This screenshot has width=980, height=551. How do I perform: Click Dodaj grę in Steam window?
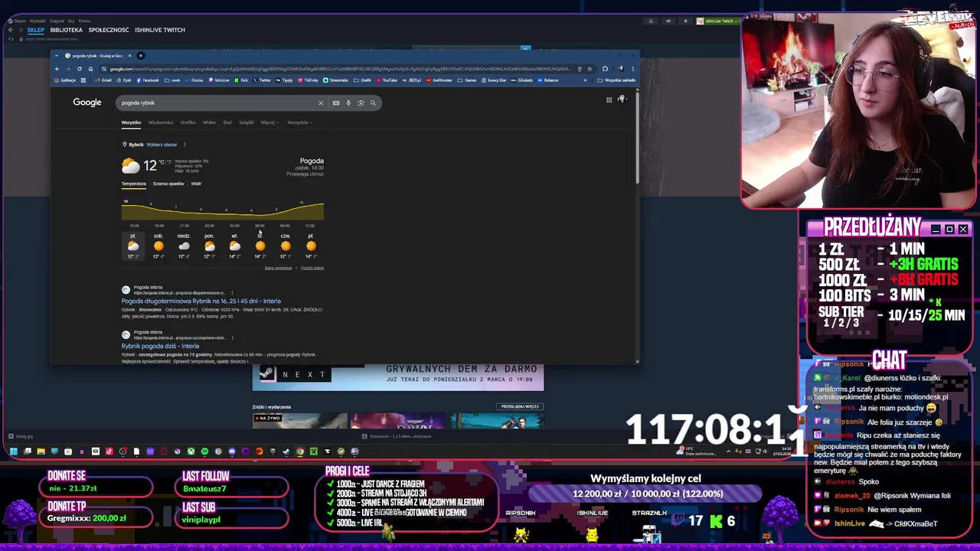pyautogui.click(x=21, y=436)
